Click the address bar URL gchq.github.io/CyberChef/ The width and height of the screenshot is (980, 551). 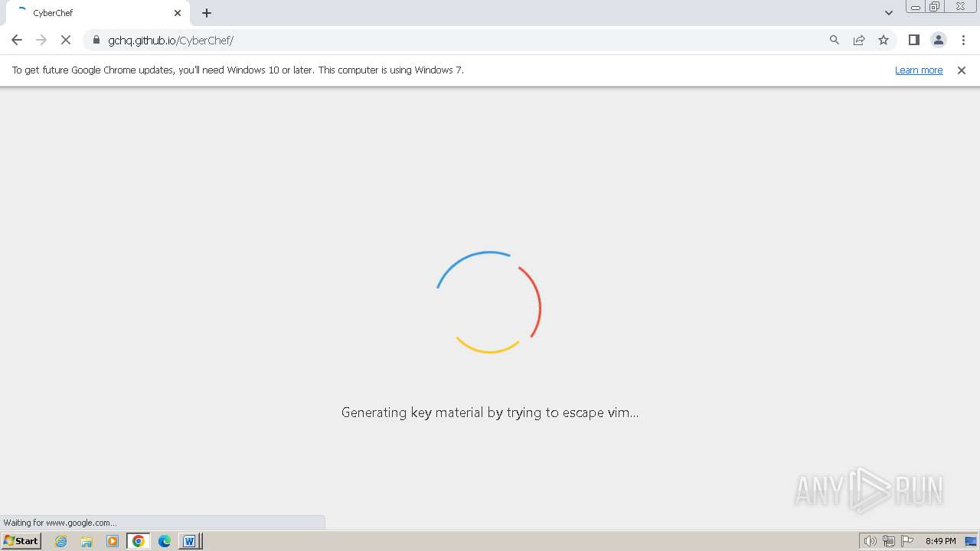pos(171,40)
